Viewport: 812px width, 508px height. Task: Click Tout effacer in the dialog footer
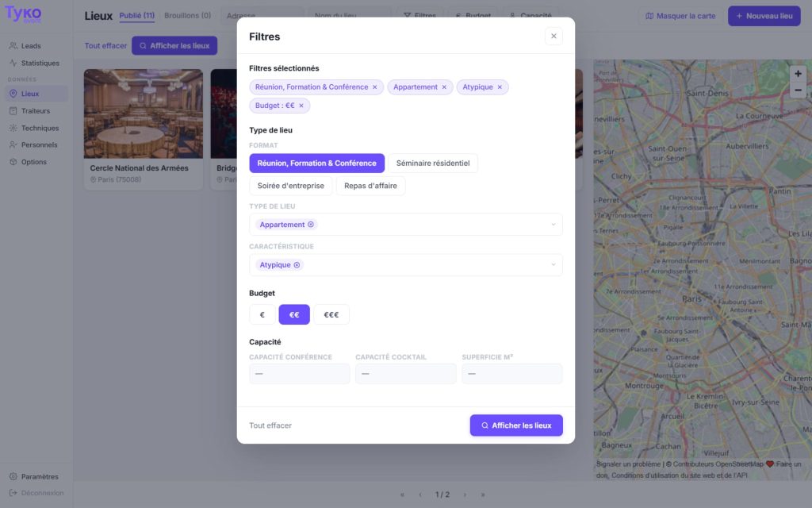[270, 425]
